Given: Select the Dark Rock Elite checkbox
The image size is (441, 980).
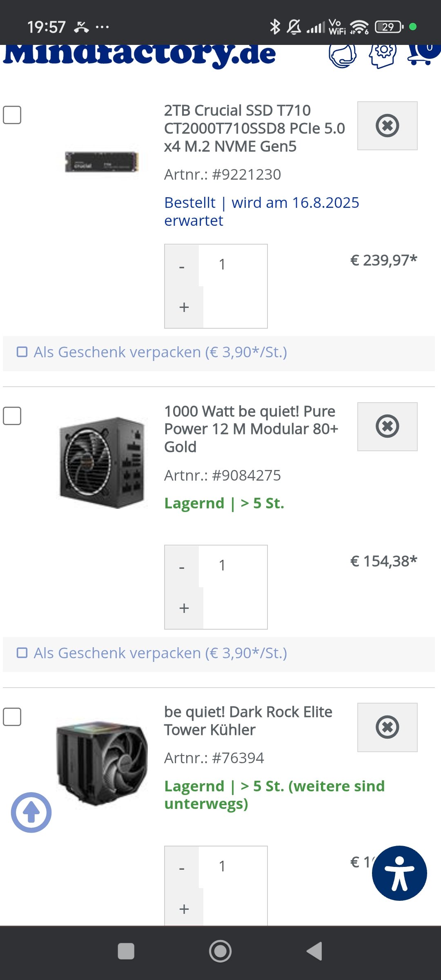Looking at the screenshot, I should point(12,717).
